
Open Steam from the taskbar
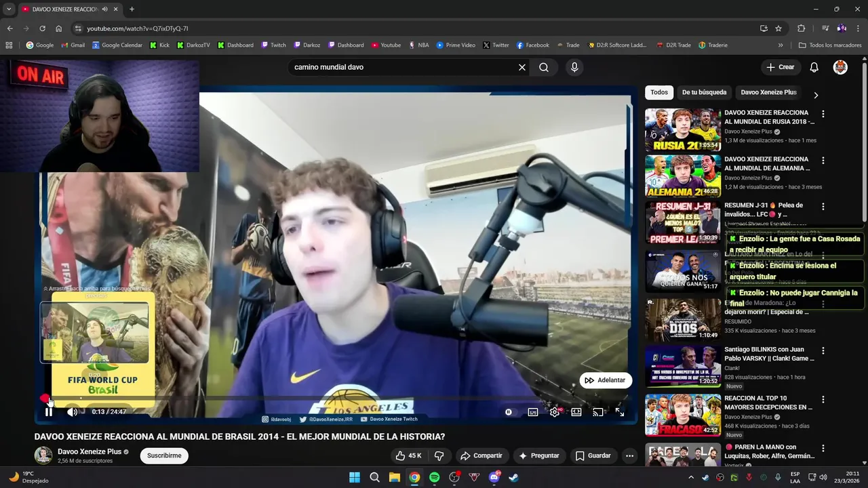(x=514, y=477)
